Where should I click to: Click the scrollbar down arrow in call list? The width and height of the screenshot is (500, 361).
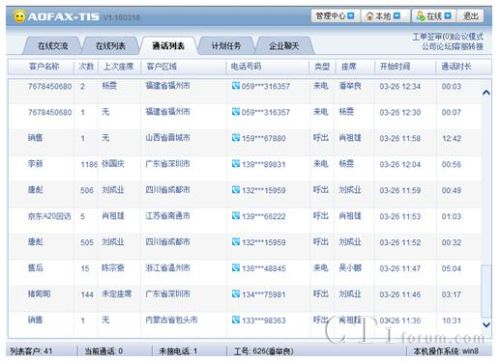click(x=486, y=324)
